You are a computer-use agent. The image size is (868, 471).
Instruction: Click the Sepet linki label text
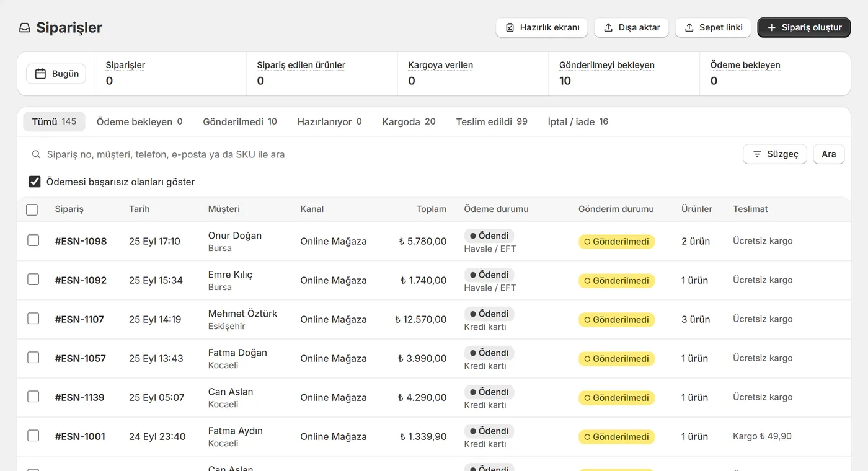coord(721,28)
